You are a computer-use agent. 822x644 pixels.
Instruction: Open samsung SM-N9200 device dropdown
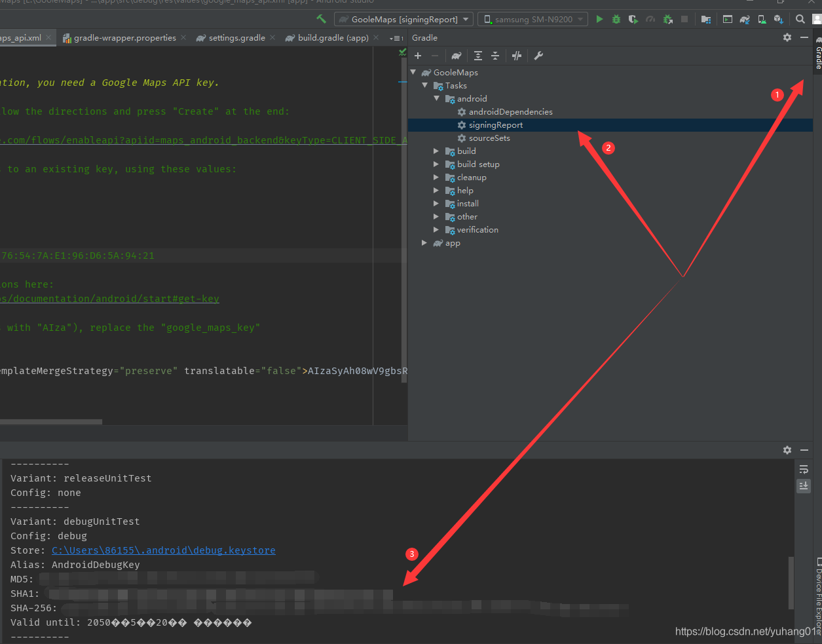[532, 20]
